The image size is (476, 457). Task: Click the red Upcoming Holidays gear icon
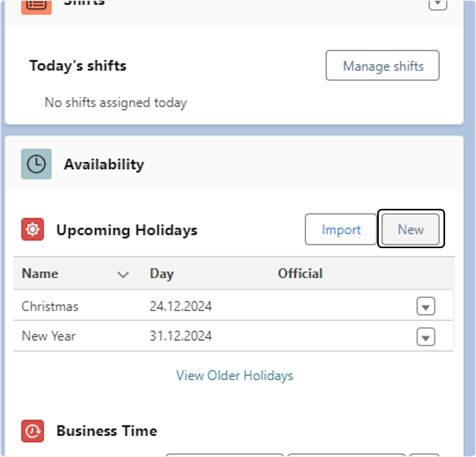(x=33, y=229)
